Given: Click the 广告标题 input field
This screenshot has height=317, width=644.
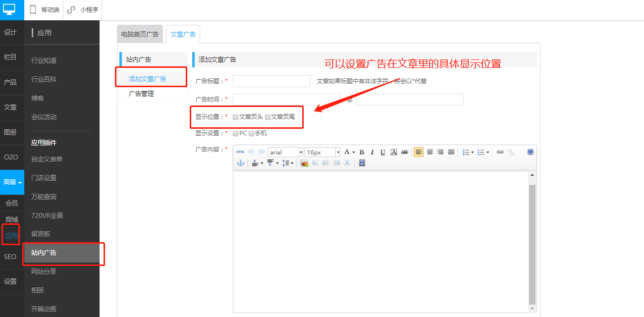Looking at the screenshot, I should coord(271,81).
